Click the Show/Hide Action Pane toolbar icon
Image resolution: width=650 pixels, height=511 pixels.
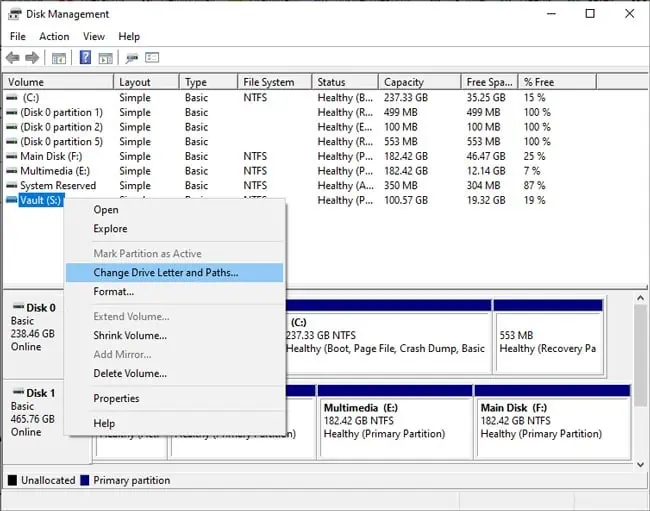[x=105, y=58]
